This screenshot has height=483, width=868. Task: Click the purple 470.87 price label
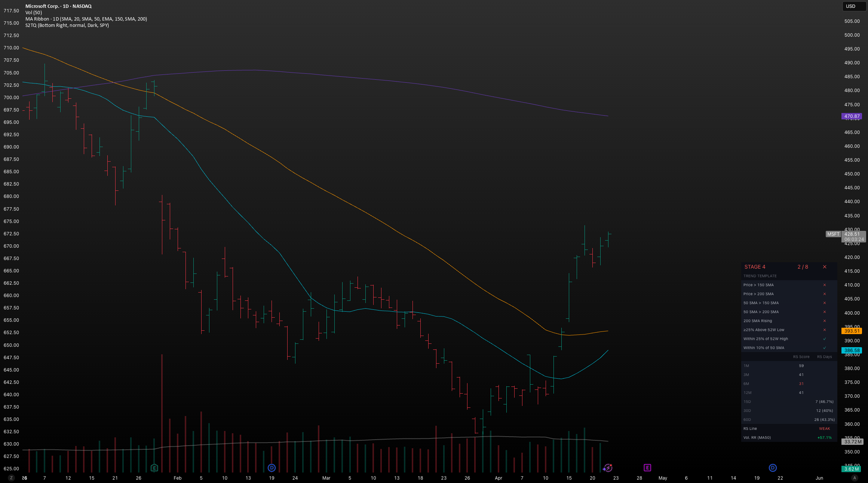coord(852,116)
